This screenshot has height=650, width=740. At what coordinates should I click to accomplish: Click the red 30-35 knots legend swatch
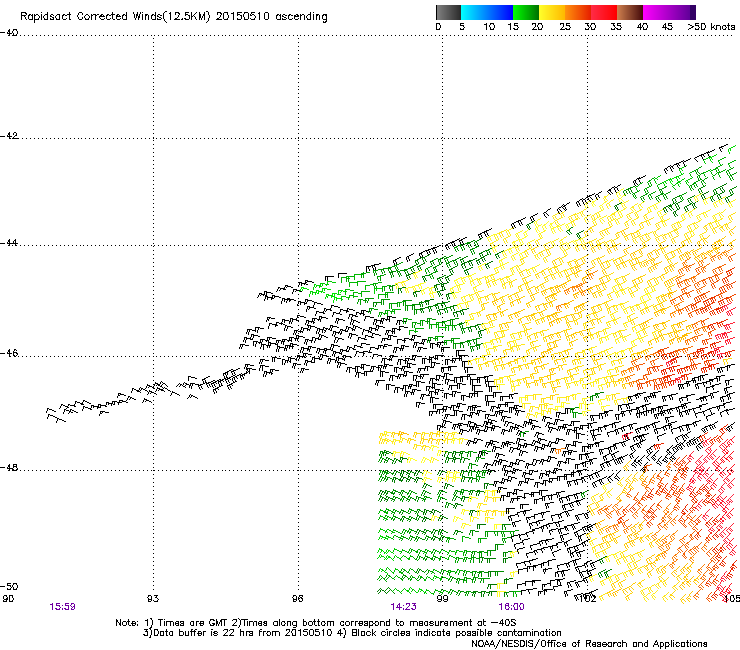pyautogui.click(x=604, y=12)
